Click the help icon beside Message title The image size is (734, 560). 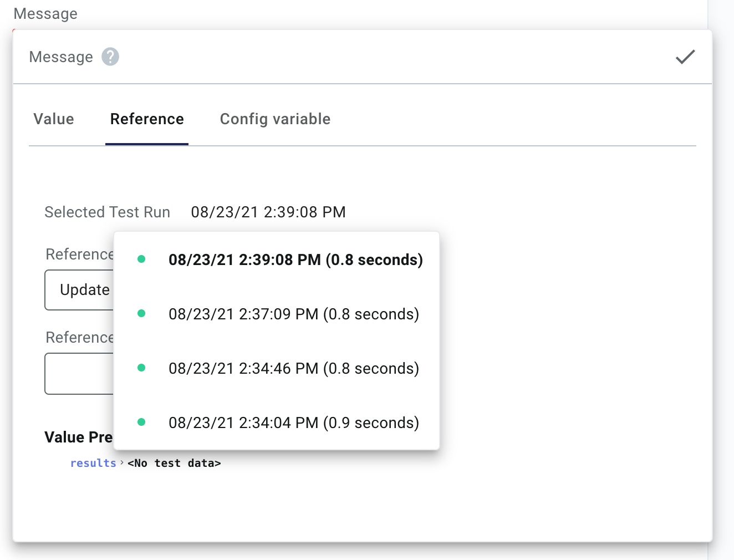tap(109, 57)
